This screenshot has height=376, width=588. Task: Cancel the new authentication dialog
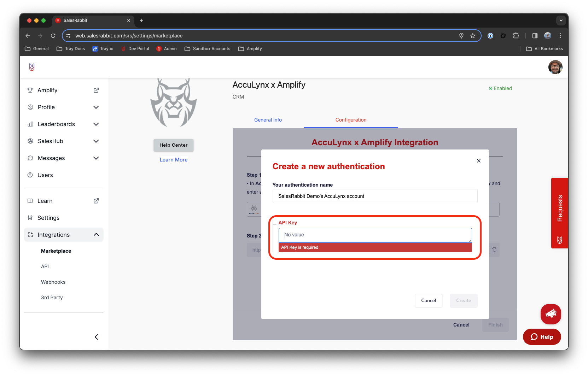coord(429,300)
